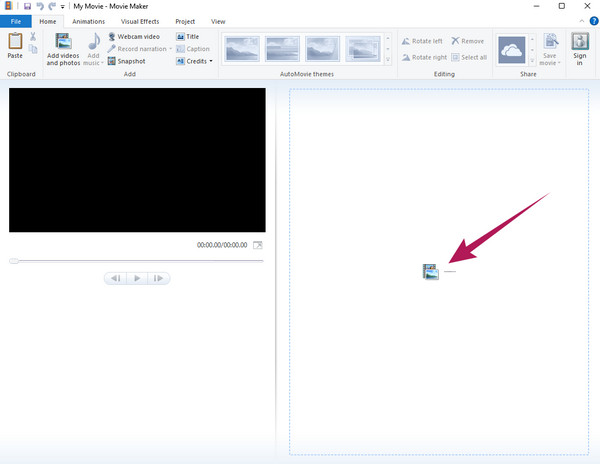600x464 pixels.
Task: Click the Add music note icon
Action: point(94,41)
